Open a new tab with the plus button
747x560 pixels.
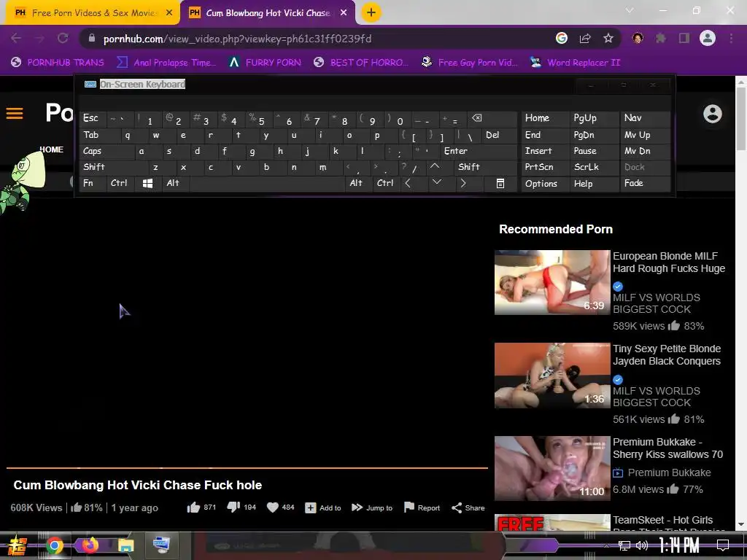coord(371,13)
